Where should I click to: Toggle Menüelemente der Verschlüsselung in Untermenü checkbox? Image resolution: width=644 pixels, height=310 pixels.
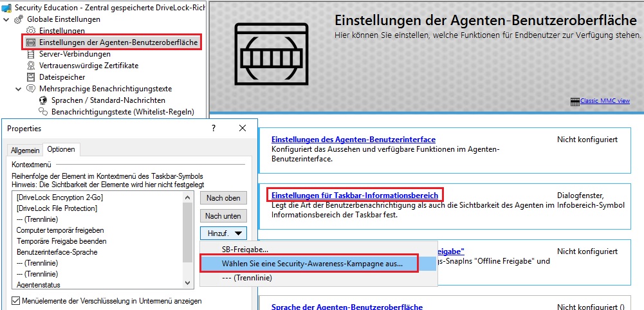click(x=16, y=300)
